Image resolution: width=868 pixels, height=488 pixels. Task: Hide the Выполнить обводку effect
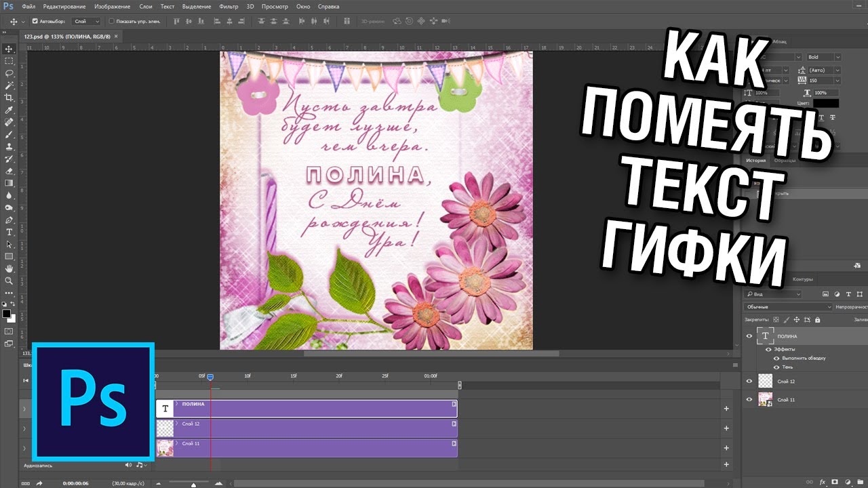point(777,358)
